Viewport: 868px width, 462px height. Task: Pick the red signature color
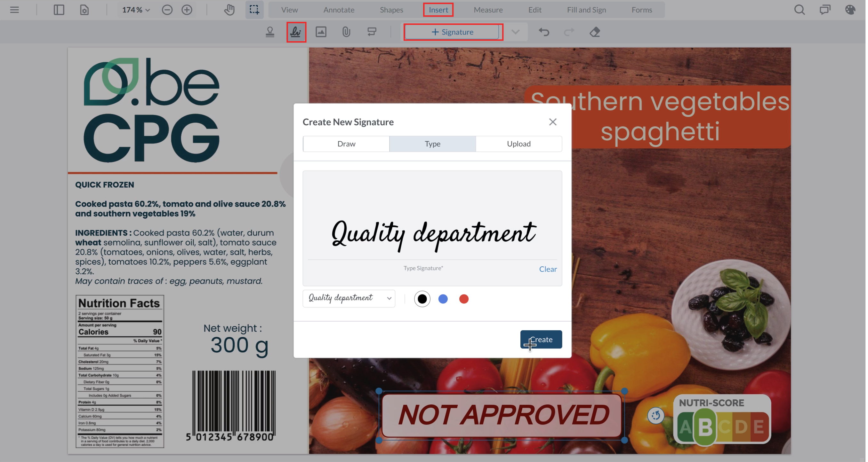(x=464, y=299)
